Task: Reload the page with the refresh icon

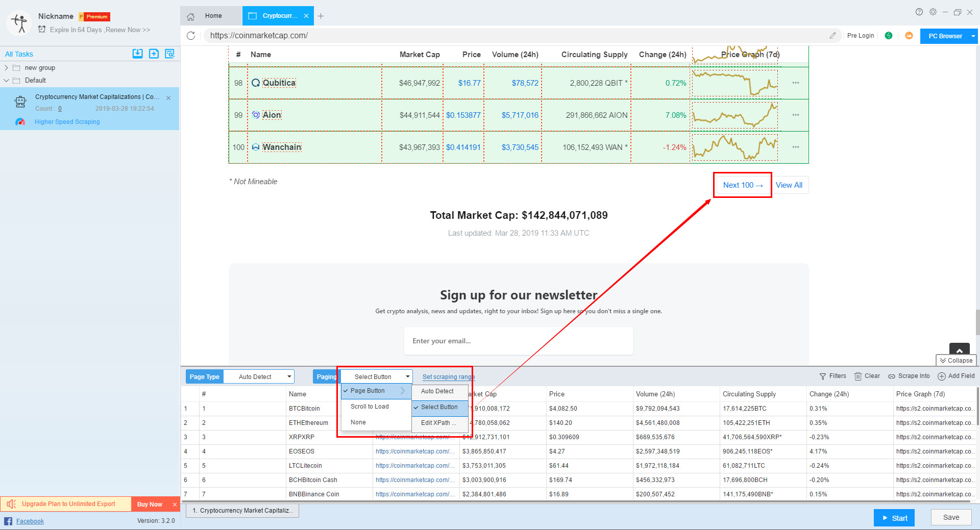Action: tap(191, 36)
